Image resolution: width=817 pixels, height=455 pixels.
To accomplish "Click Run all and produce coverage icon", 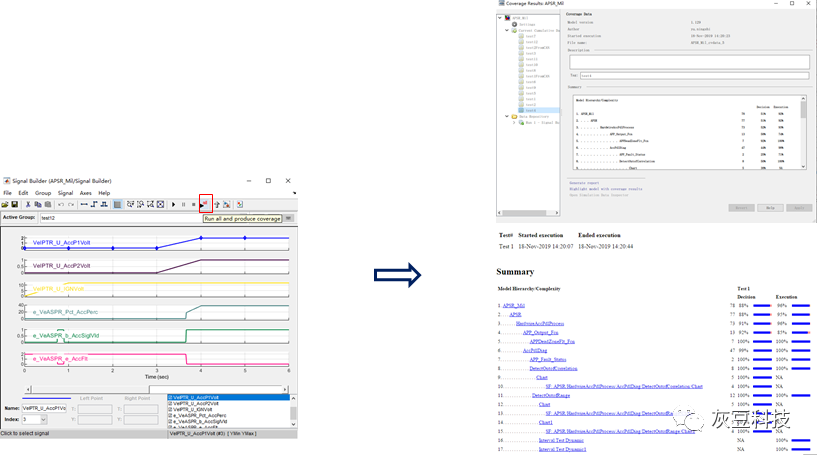I will tap(205, 204).
